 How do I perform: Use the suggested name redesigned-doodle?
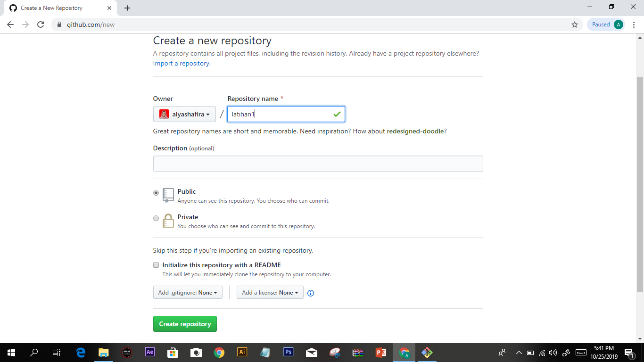[415, 131]
